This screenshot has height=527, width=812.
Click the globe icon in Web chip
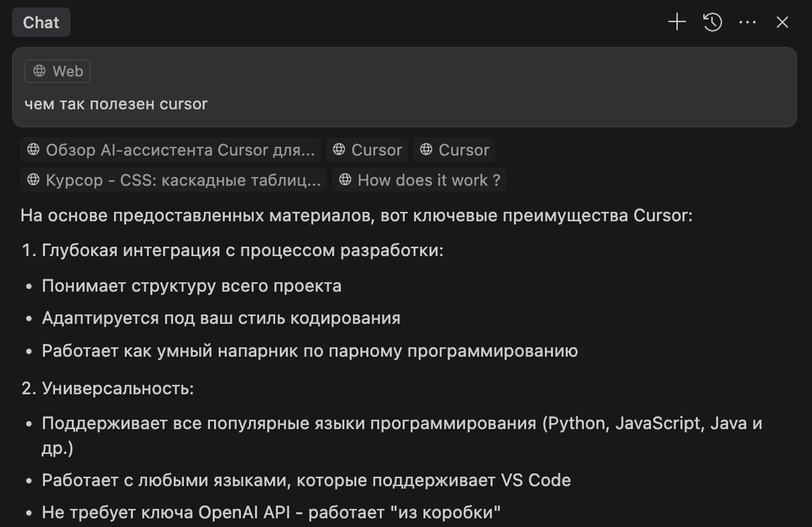(40, 71)
